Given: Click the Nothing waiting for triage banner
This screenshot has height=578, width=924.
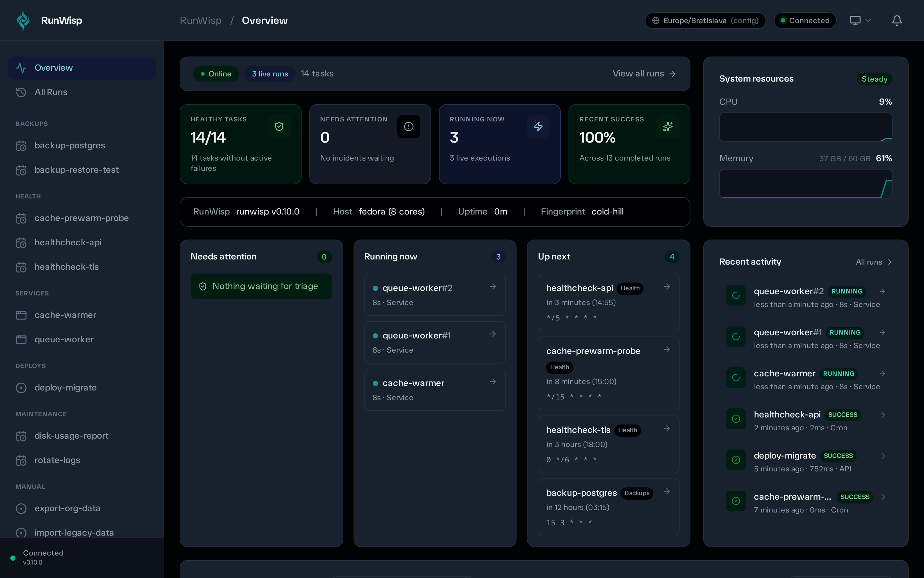Looking at the screenshot, I should pos(261,286).
